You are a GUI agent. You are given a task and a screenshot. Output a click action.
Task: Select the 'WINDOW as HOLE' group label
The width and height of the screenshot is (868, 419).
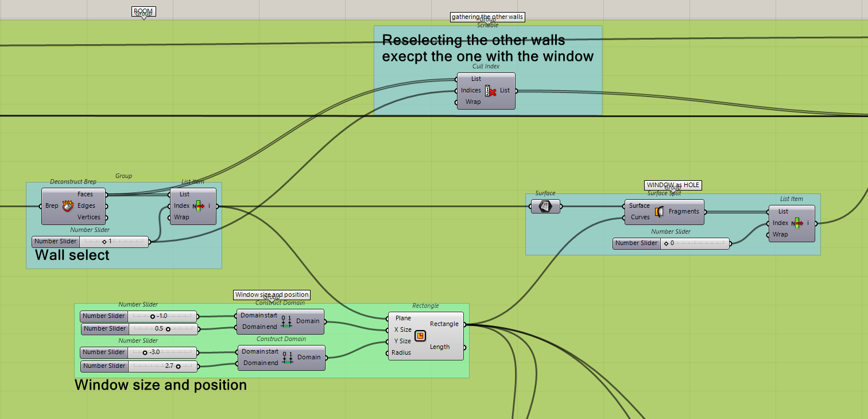[x=673, y=185]
